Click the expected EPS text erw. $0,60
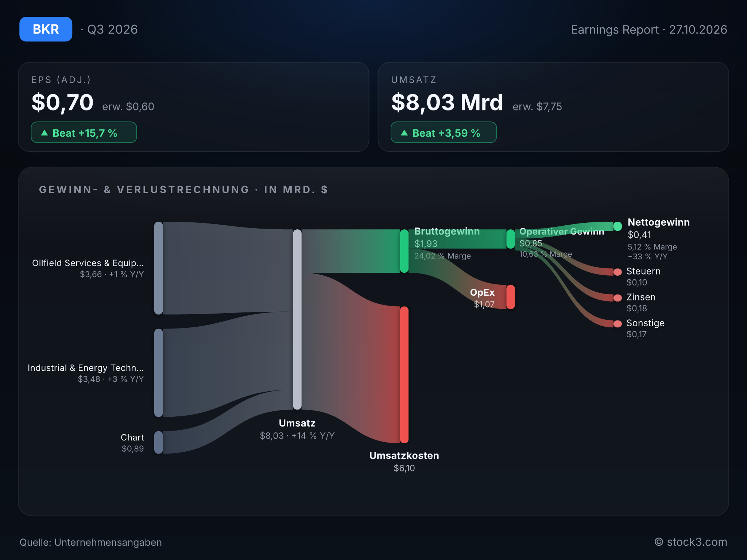The height and width of the screenshot is (560, 747). pyautogui.click(x=128, y=106)
